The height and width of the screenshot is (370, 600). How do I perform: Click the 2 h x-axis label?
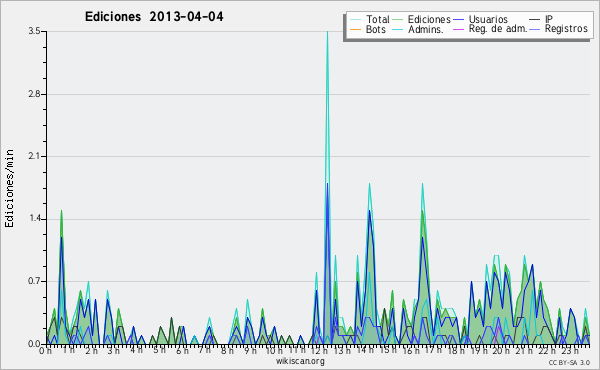click(91, 351)
